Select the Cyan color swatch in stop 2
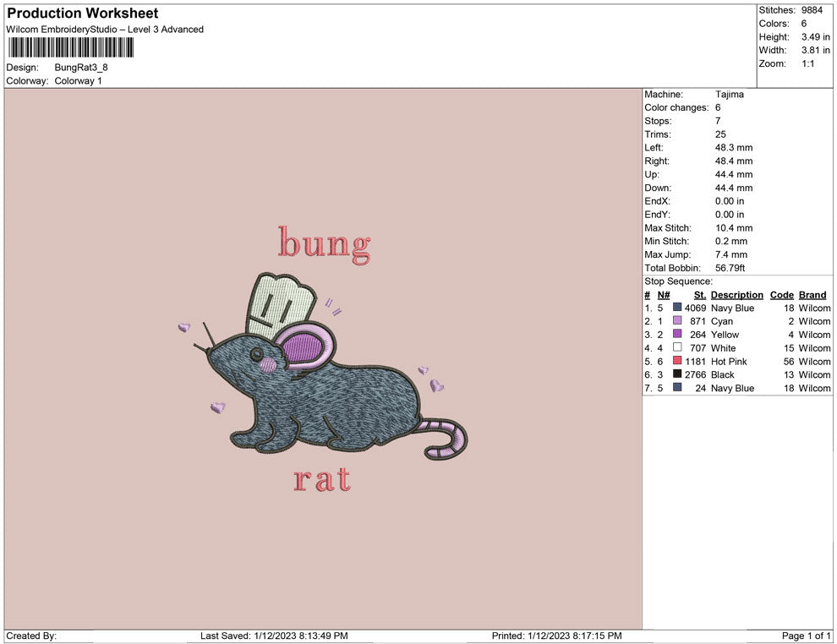Viewport: 837px width, 644px height. coord(677,322)
